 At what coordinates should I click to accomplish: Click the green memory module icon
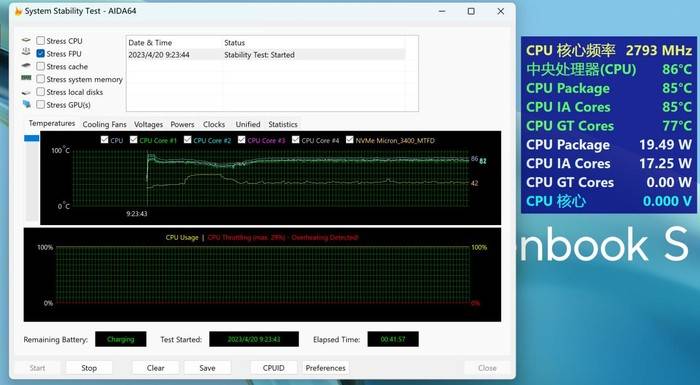click(26, 78)
